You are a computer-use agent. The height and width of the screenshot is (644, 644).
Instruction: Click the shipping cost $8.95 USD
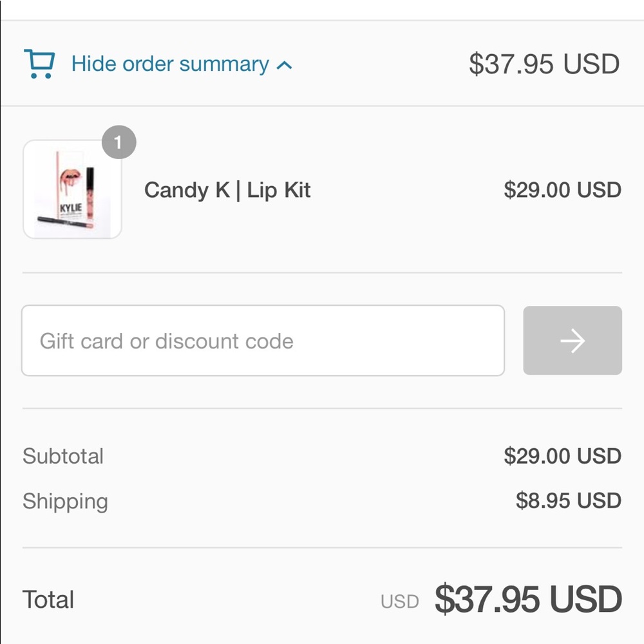coord(568,501)
